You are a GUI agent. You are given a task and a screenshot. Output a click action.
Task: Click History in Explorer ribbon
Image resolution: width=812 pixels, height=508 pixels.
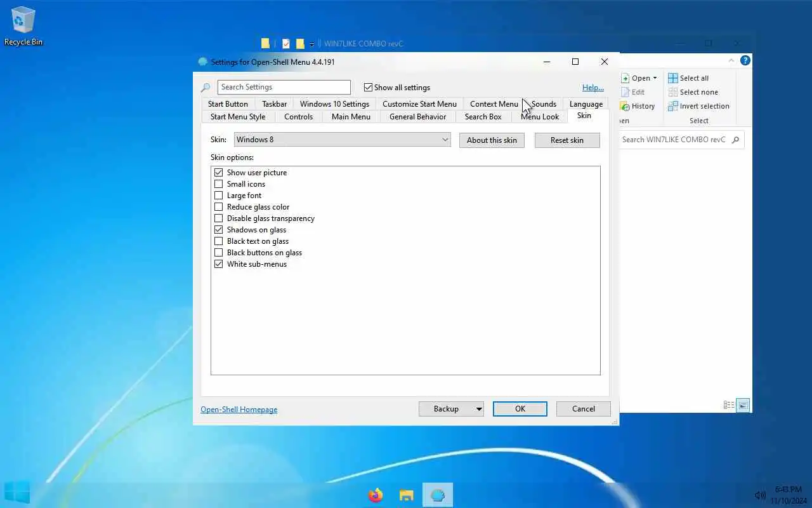tap(638, 106)
